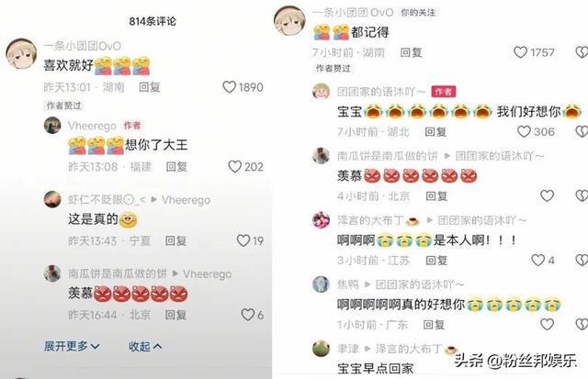Like the 这是真的 reply with 19 likes
Viewport: 588px width, 379px height.
coord(243,240)
